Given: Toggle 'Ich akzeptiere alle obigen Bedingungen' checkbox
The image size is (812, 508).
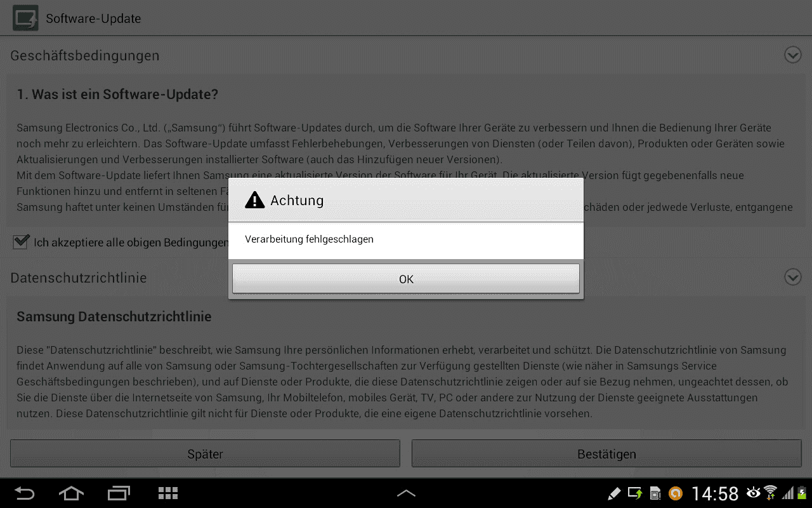Looking at the screenshot, I should tap(21, 242).
